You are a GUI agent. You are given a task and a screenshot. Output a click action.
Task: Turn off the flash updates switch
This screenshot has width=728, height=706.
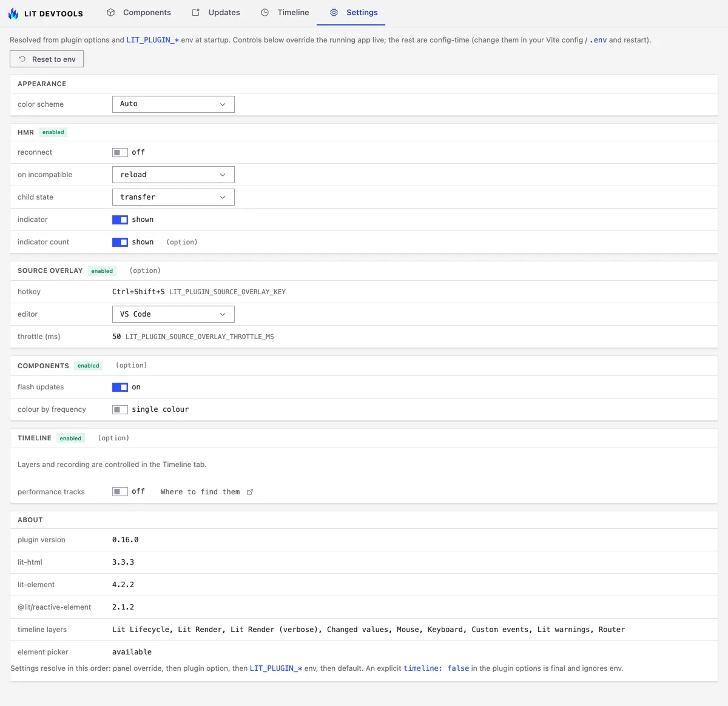(x=120, y=387)
